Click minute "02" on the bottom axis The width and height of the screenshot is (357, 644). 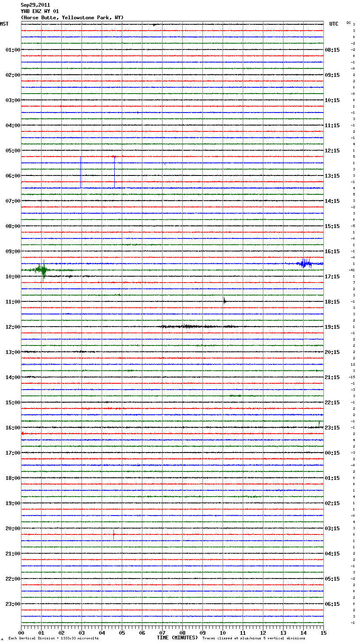(x=61, y=633)
